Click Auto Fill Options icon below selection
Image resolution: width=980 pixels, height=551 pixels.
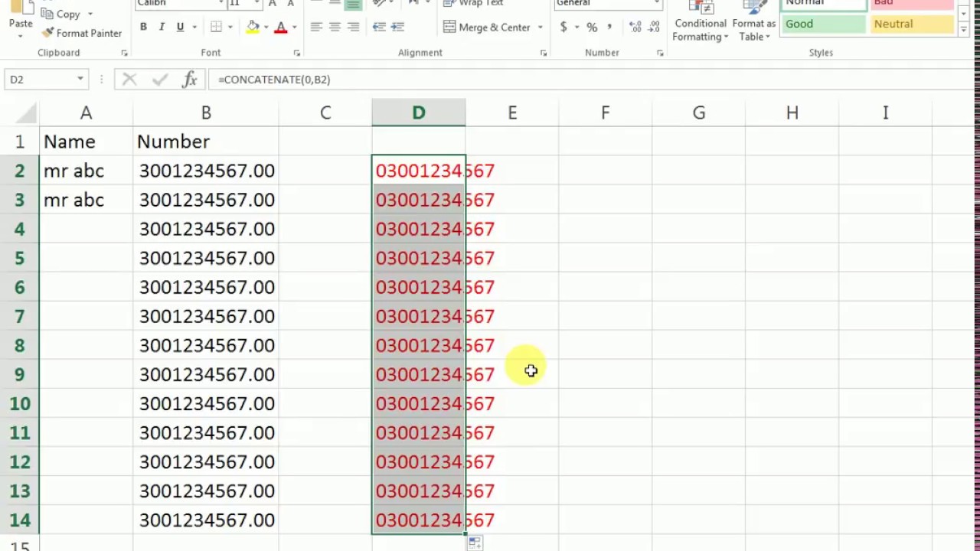(x=475, y=543)
